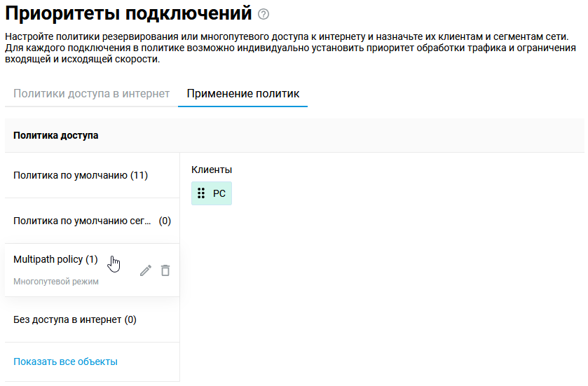Screen dimensions: 588x386
Task: Choose the Multipath policy (1) entry
Action: pos(55,259)
